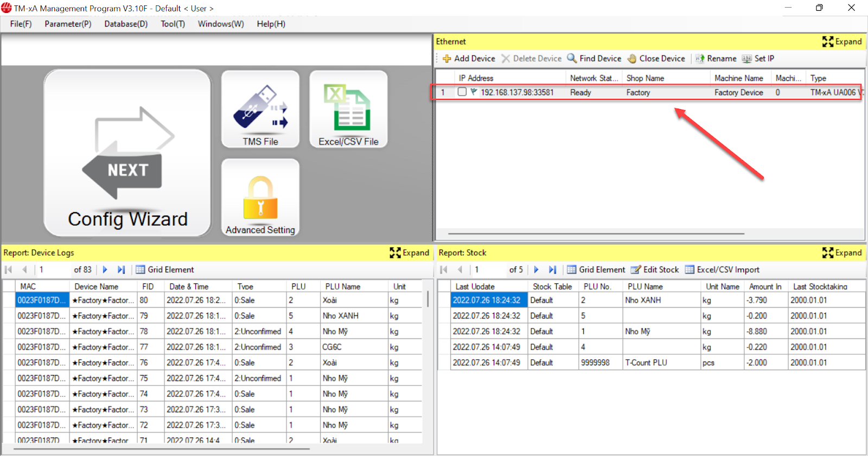
Task: Open the Config Wizard
Action: [x=127, y=153]
